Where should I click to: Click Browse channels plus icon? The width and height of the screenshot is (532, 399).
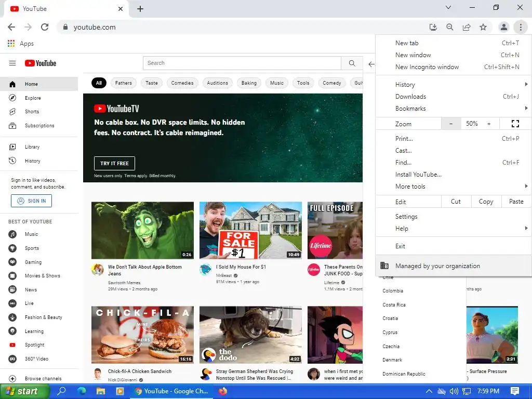click(12, 379)
